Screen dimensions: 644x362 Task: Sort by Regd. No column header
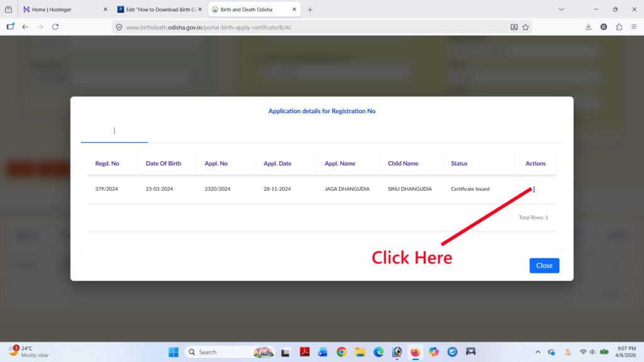coord(107,163)
